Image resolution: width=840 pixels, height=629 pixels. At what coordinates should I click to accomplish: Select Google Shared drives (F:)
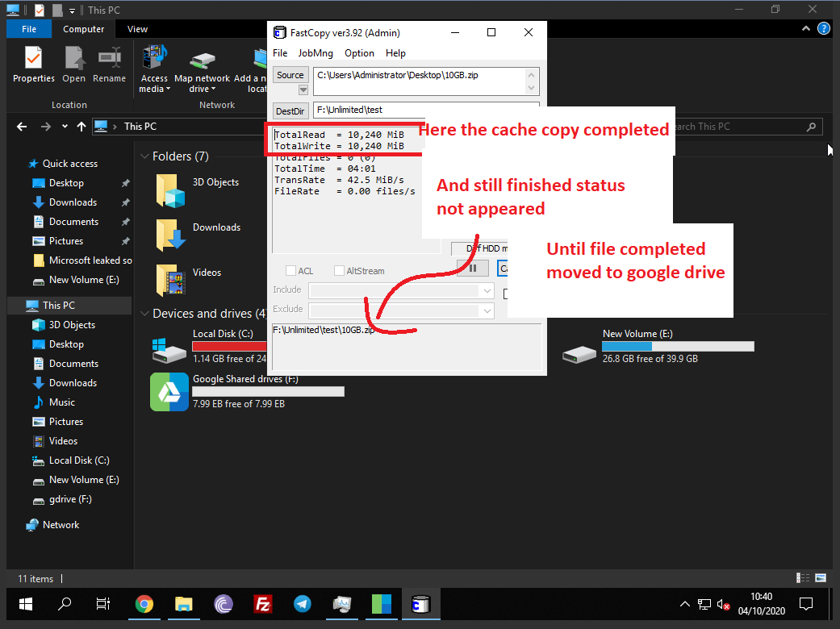click(248, 391)
